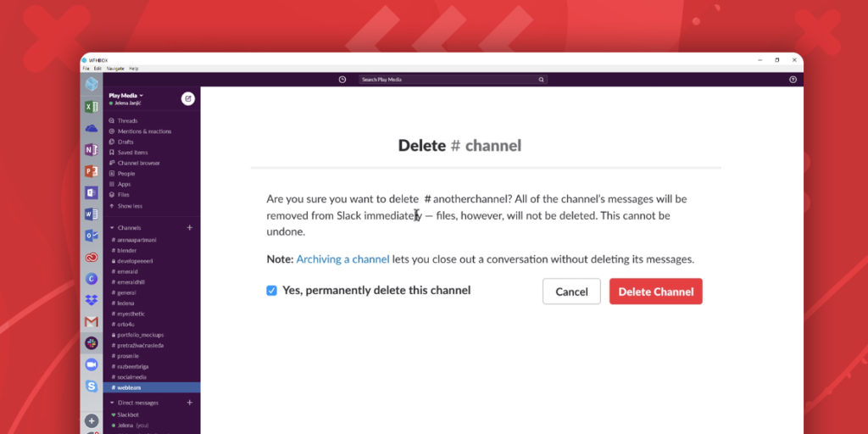Start a direct message with the plus icon
The height and width of the screenshot is (434, 868).
tap(189, 403)
